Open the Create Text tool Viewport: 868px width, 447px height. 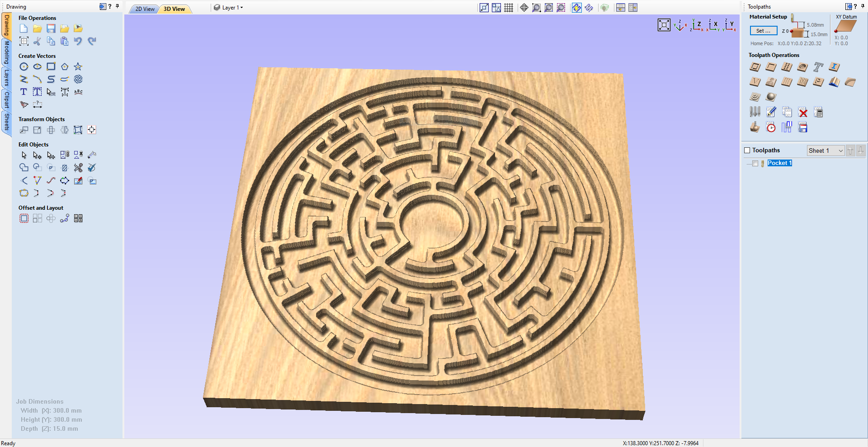point(24,92)
